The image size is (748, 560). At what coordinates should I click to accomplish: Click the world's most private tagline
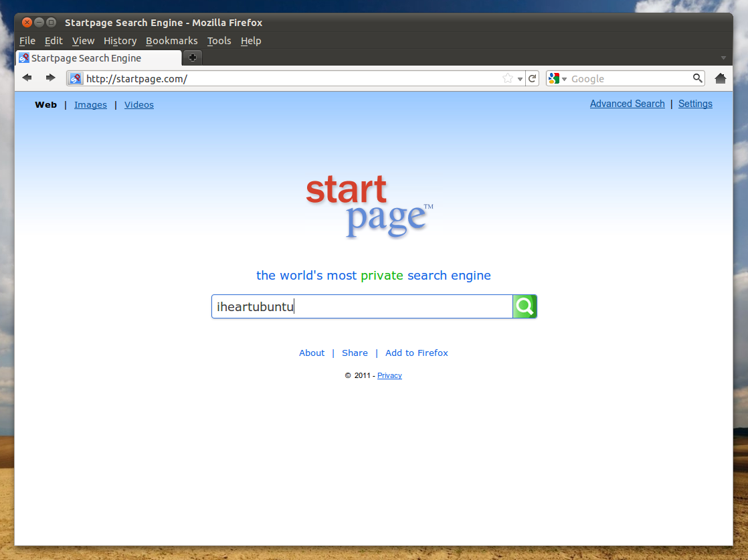(373, 275)
